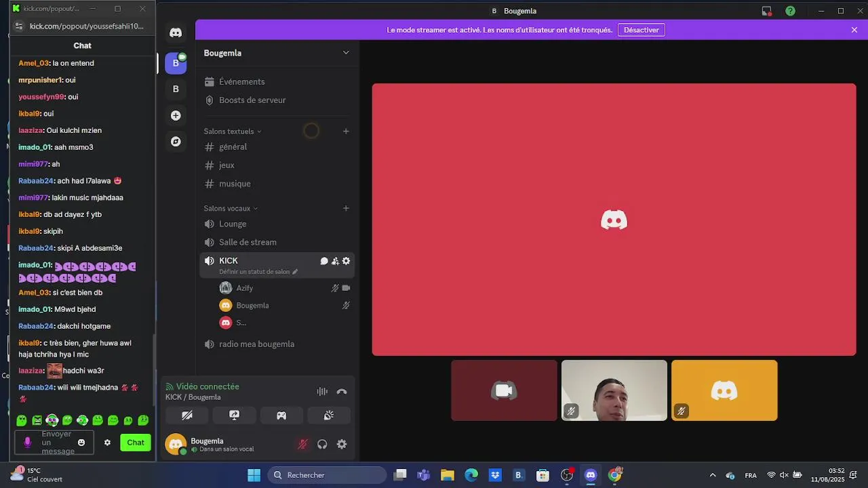Toggle deafen headphones button
Viewport: 868px width, 488px height.
pyautogui.click(x=322, y=444)
